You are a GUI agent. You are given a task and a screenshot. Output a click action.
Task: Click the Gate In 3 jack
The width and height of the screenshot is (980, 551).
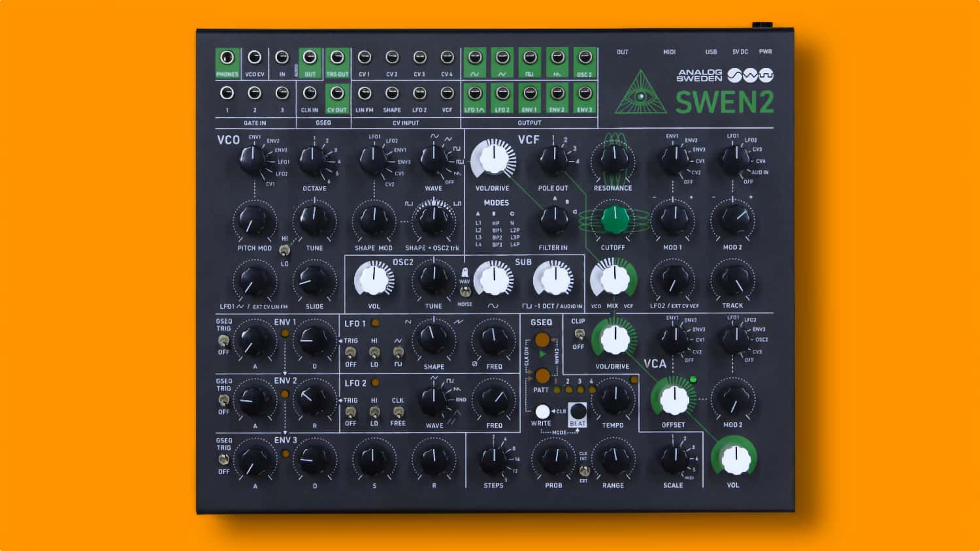tap(282, 93)
